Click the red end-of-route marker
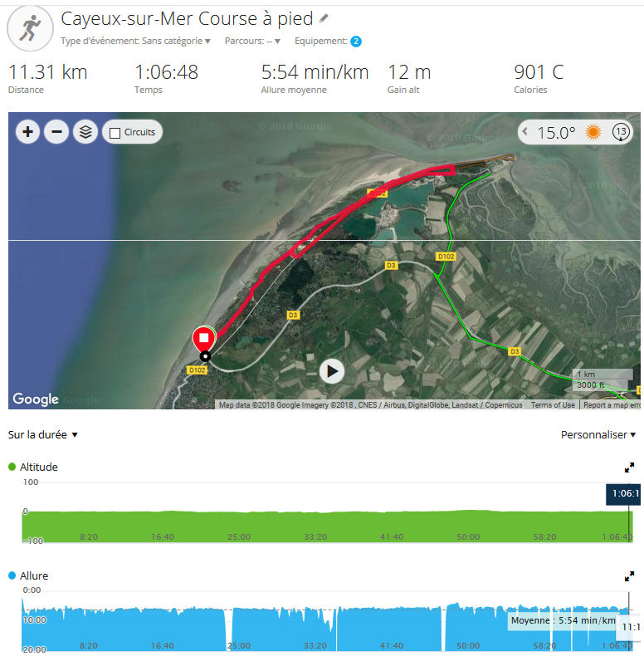The height and width of the screenshot is (656, 644). click(203, 339)
